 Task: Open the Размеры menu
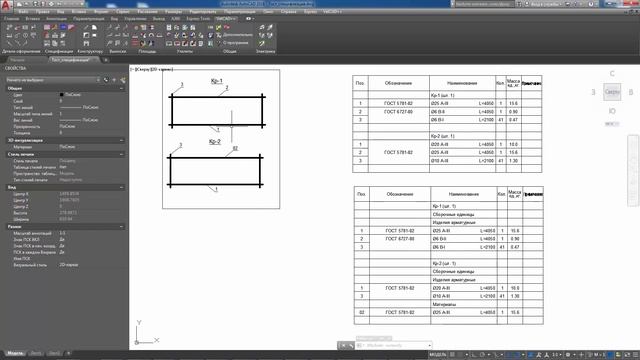coord(174,12)
